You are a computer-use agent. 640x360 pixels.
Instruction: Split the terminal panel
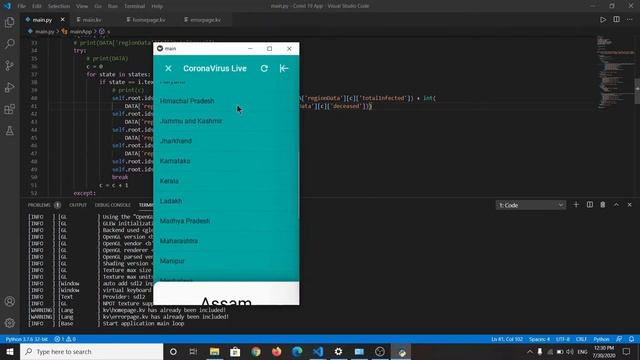click(x=590, y=204)
